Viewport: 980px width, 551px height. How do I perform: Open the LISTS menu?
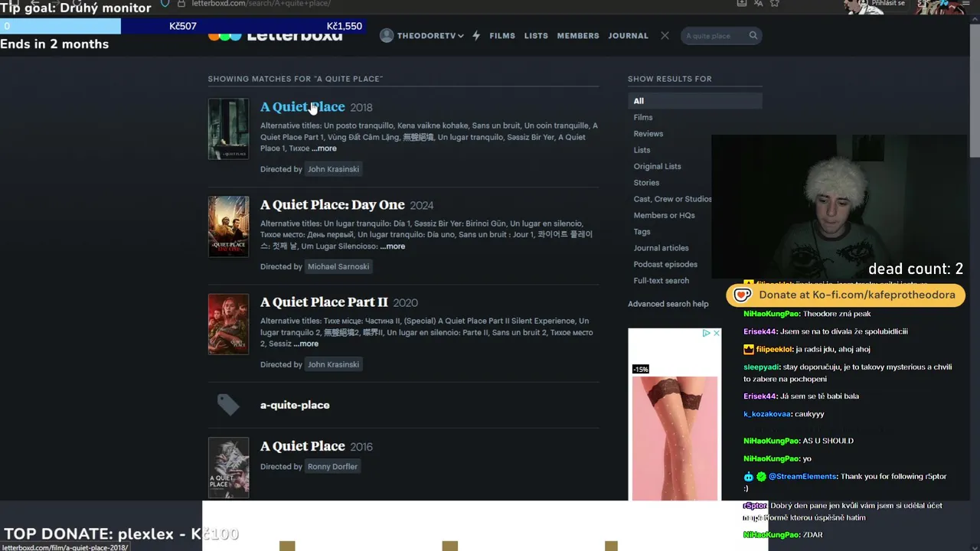click(x=536, y=36)
